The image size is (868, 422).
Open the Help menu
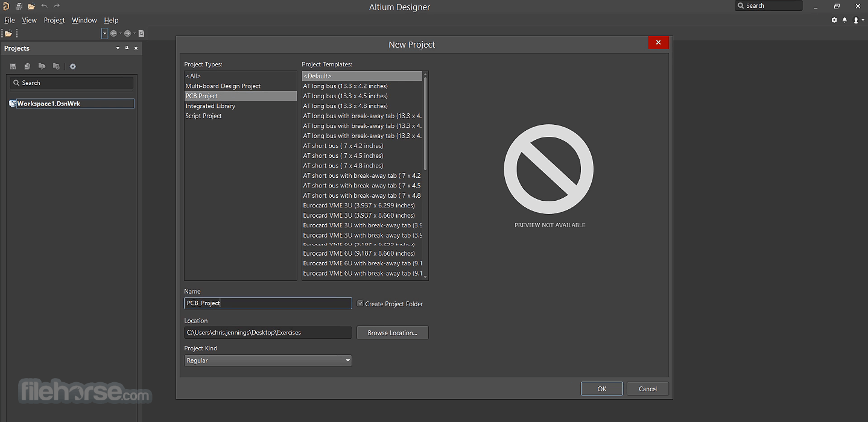tap(111, 20)
